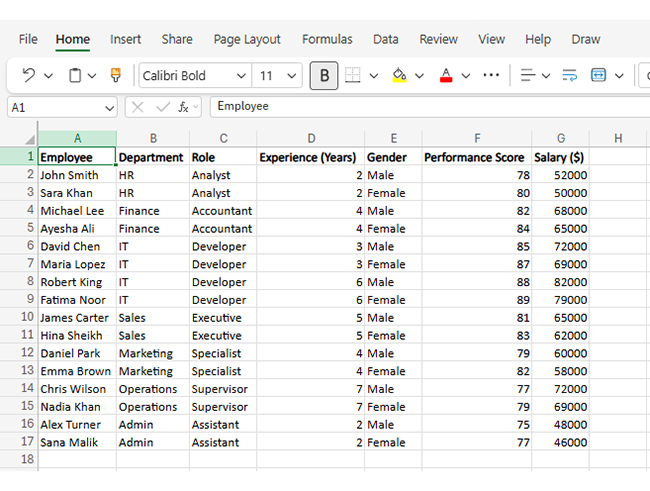Click Chris Wilson's Operations department cell
The height and width of the screenshot is (491, 650).
(x=153, y=389)
